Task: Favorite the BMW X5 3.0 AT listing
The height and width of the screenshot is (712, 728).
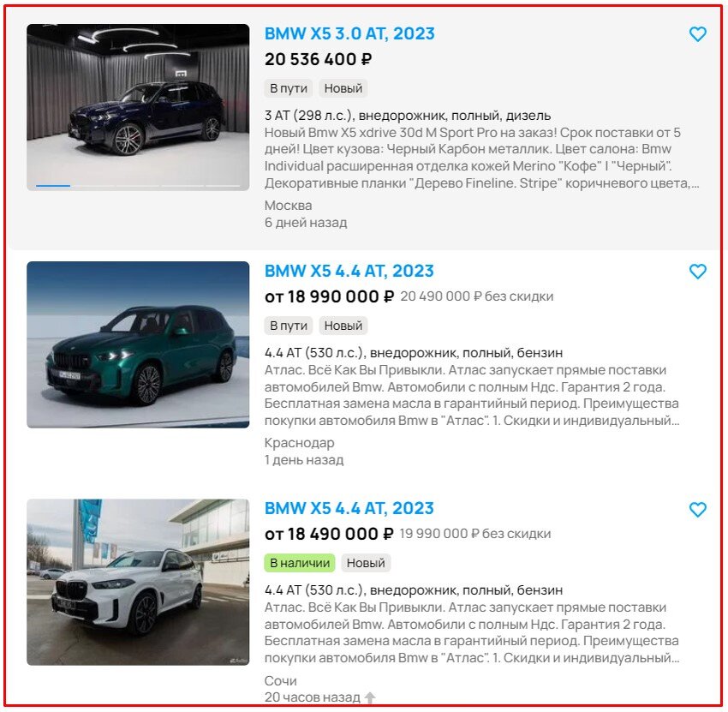Action: [697, 34]
